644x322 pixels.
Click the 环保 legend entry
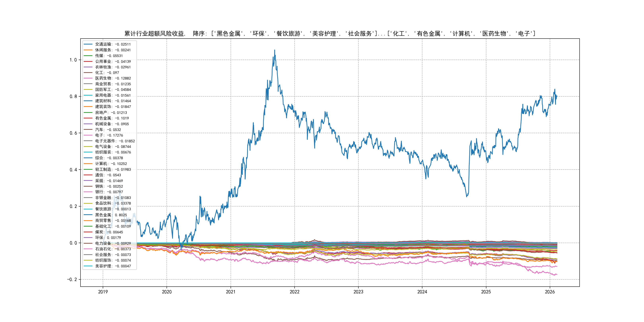click(x=108, y=238)
